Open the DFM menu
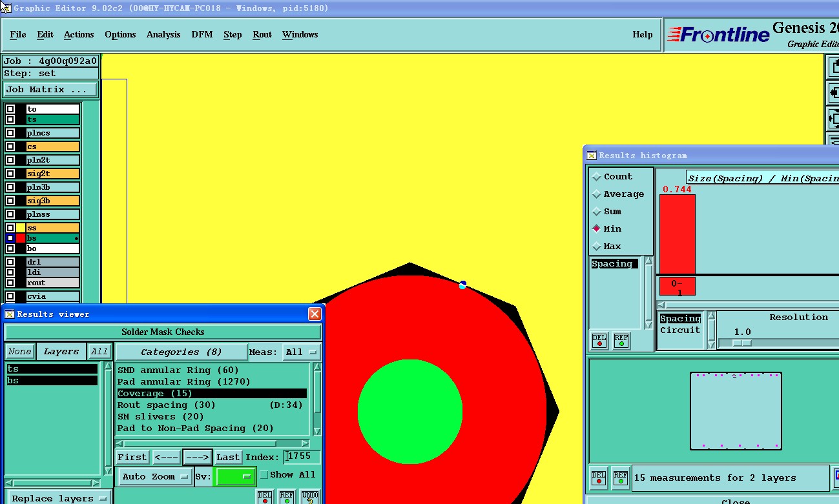This screenshot has height=504, width=839. [202, 34]
